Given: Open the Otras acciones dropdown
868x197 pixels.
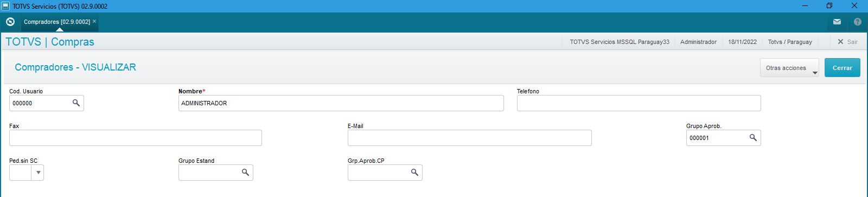Looking at the screenshot, I should point(789,68).
